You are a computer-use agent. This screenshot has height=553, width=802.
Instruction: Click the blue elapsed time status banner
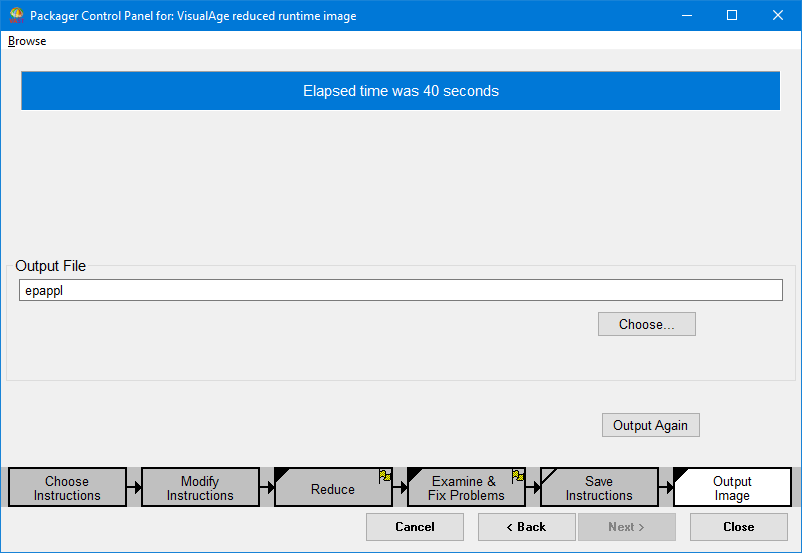click(x=400, y=91)
